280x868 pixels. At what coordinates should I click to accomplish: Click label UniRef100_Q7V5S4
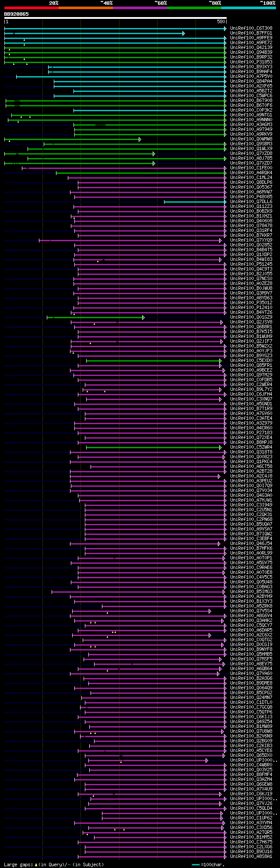251,611
